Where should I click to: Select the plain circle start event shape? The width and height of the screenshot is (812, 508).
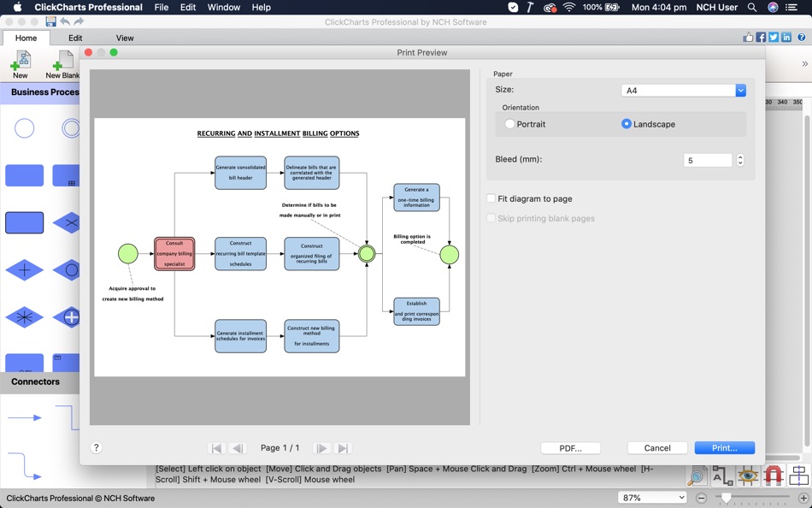tap(24, 128)
